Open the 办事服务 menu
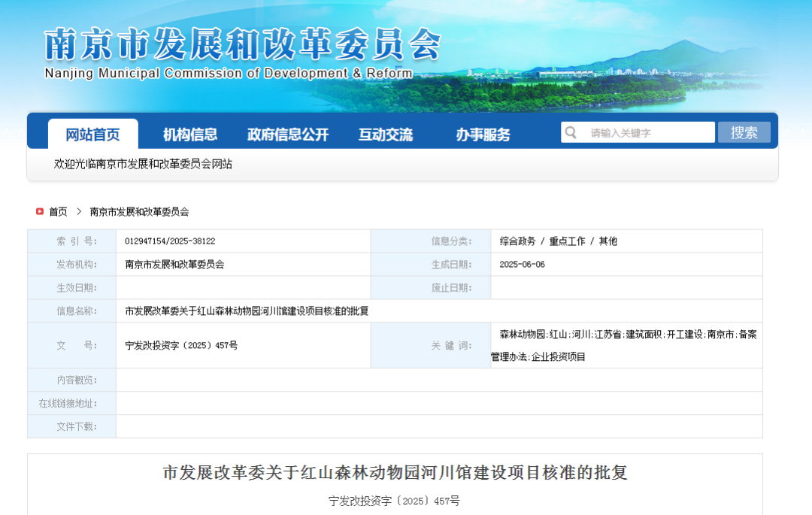This screenshot has width=812, height=515. 483,135
